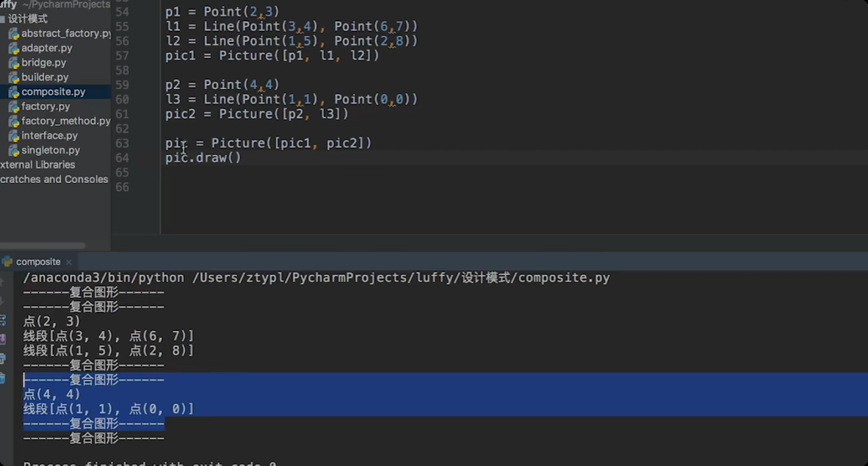Click the project panel horizontal scrollbar
868x466 pixels.
[x=43, y=246]
